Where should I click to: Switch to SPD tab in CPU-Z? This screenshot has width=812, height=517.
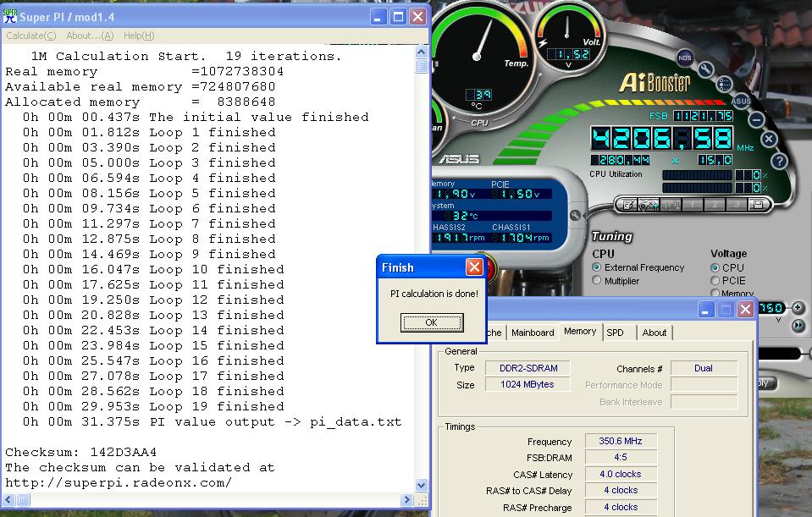(x=616, y=333)
